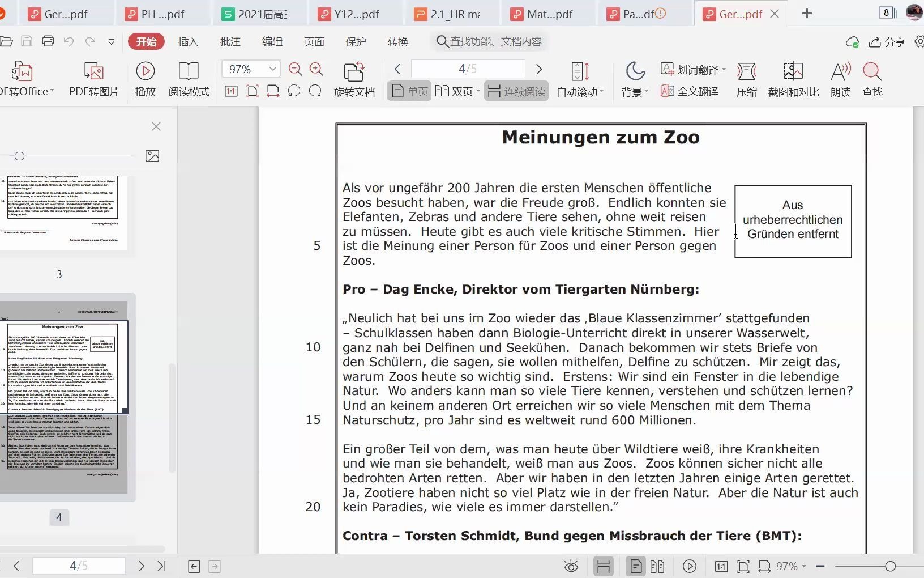Open 压缩 compress tool

pos(747,79)
